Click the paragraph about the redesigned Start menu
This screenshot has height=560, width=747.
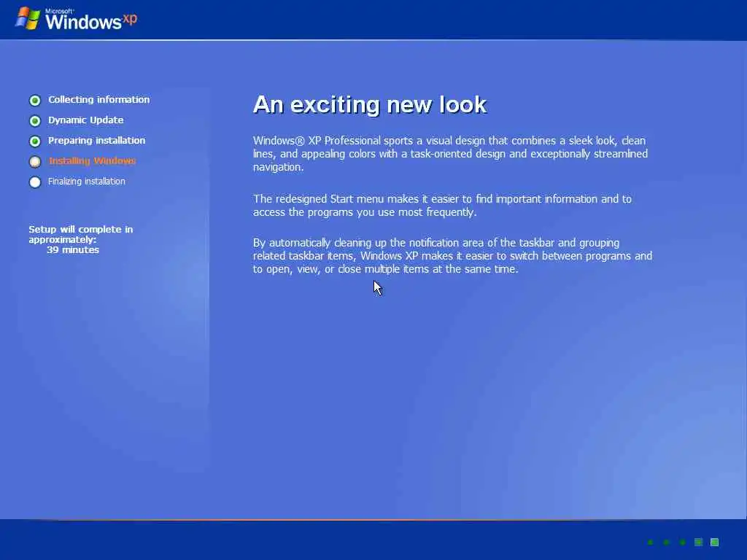(442, 205)
